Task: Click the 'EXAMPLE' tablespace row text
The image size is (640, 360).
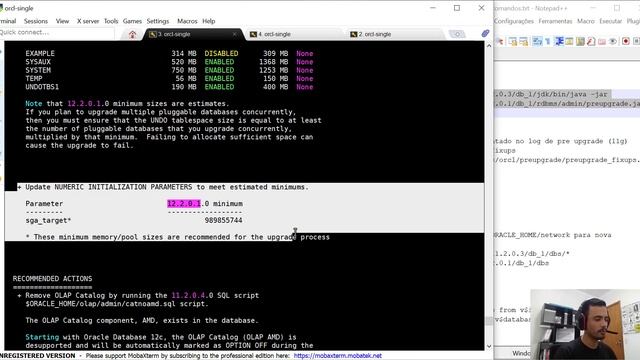Action: pyautogui.click(x=40, y=53)
